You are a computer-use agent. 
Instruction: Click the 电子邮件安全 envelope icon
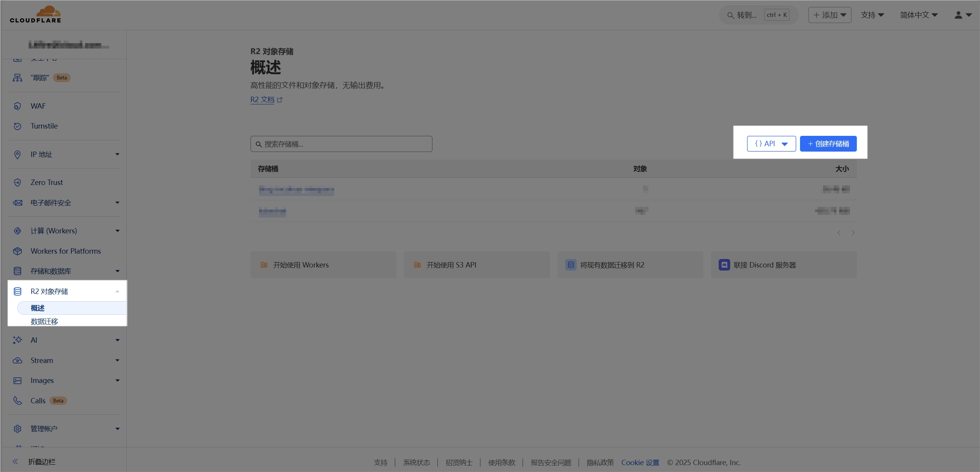click(17, 203)
